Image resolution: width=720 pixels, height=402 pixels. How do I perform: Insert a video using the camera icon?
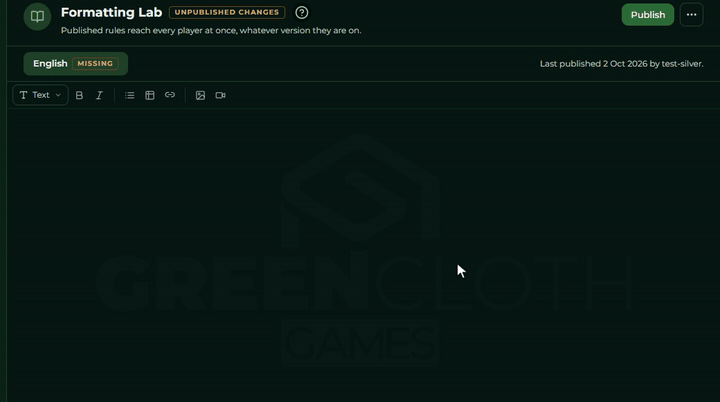point(220,95)
